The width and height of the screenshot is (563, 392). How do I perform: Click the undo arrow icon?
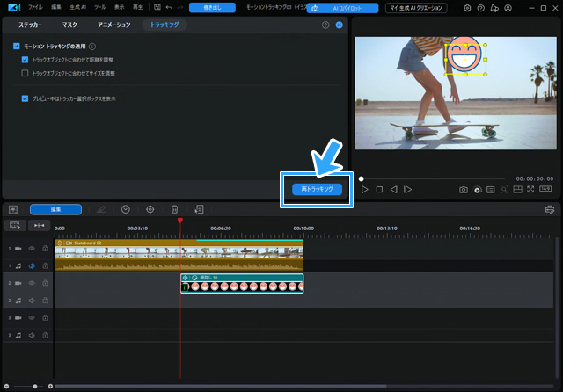point(169,7)
